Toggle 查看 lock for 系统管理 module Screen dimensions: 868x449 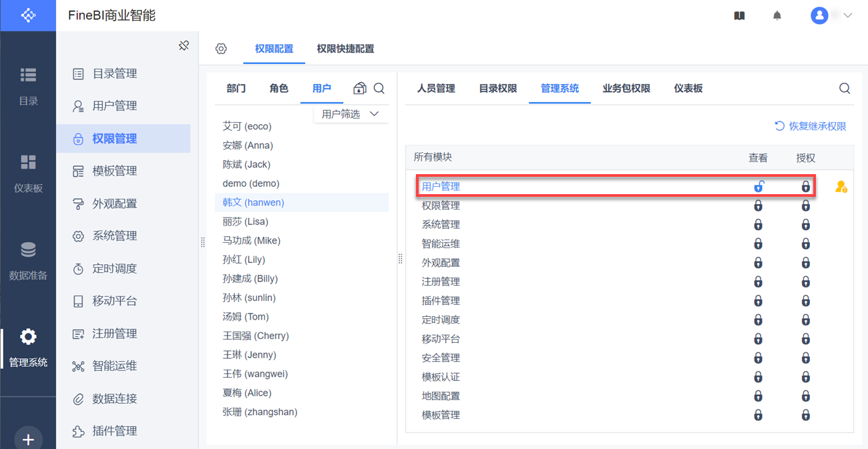[758, 225]
